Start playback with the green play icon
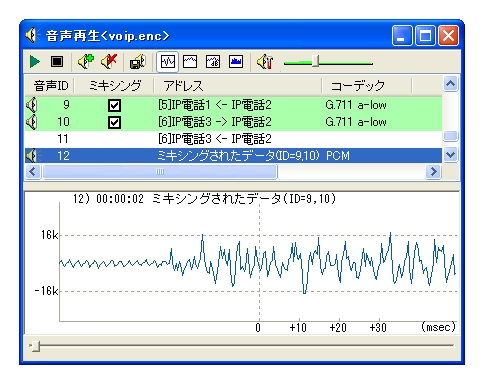This screenshot has height=384, width=484. 35,62
